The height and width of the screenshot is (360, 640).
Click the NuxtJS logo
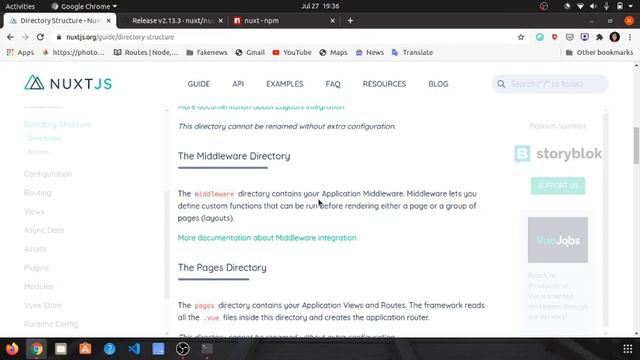tap(68, 83)
